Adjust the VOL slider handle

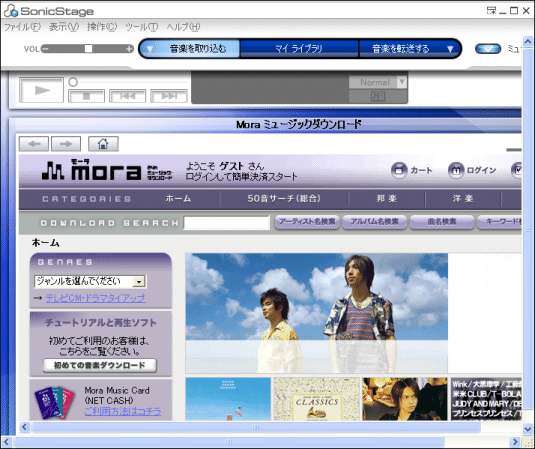point(88,49)
